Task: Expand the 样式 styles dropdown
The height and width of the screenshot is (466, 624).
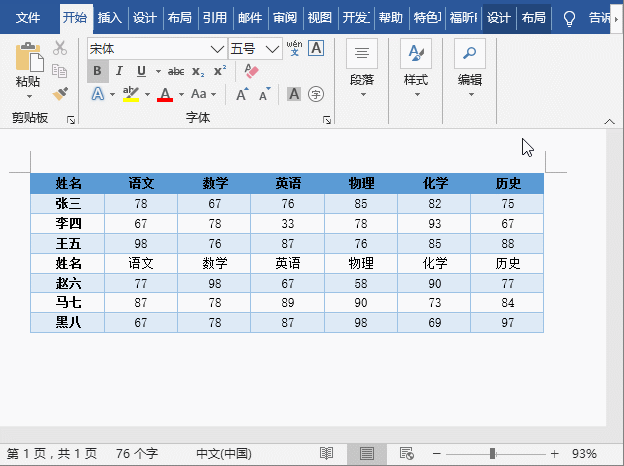Action: 416,95
